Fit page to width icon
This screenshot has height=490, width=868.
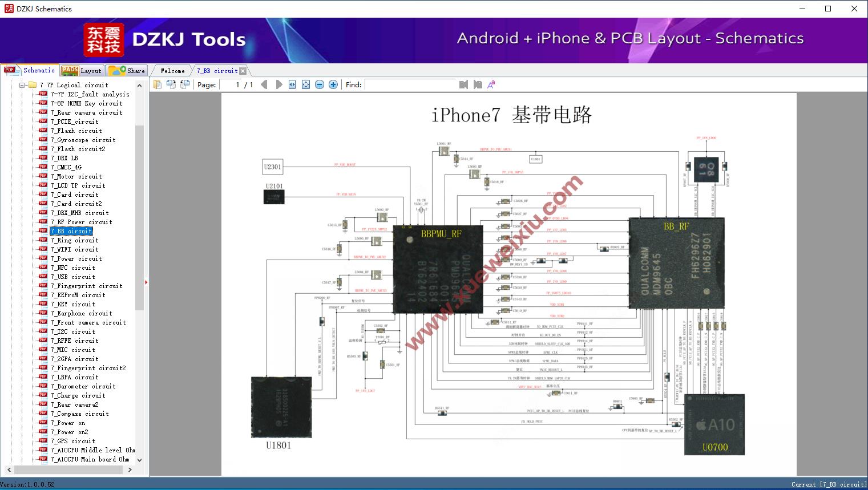292,84
